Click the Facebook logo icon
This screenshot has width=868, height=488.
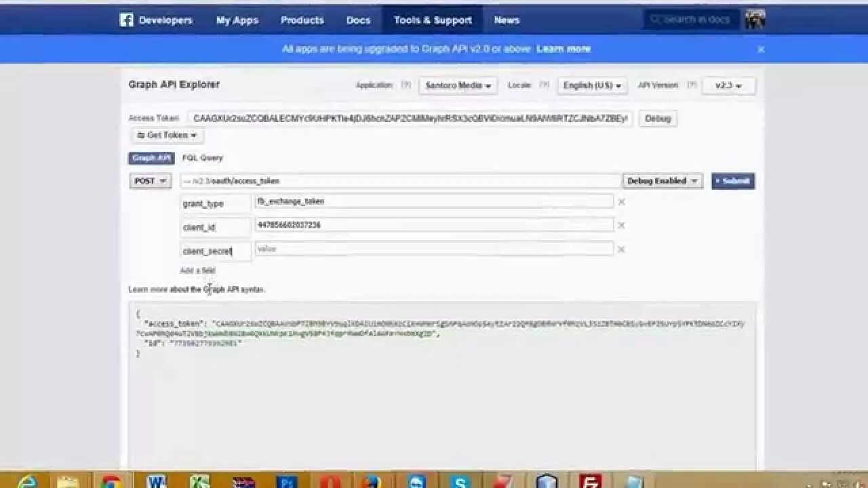[x=126, y=20]
